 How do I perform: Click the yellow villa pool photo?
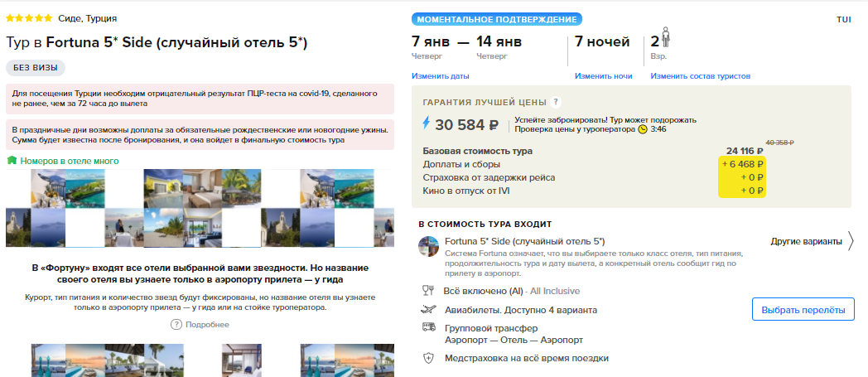pyautogui.click(x=163, y=188)
